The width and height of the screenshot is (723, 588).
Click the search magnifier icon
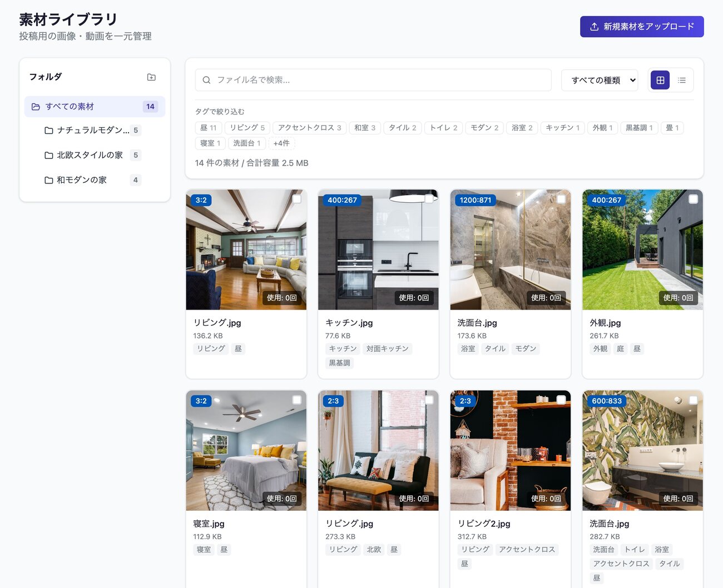coord(206,80)
